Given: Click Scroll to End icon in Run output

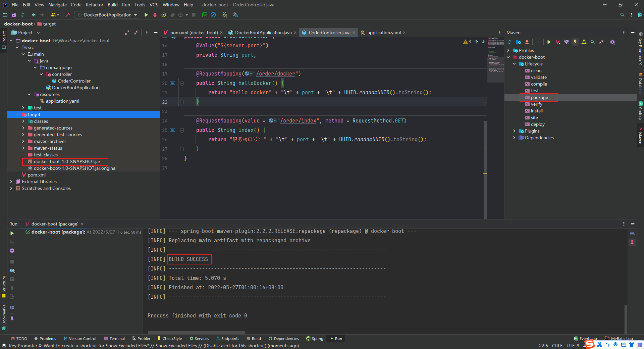Looking at the screenshot, I should [x=632, y=242].
